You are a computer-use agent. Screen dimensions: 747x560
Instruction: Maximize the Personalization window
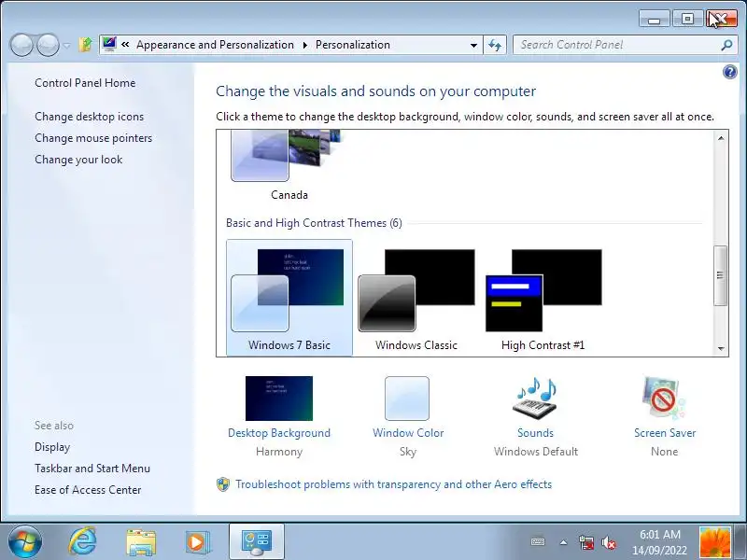point(687,19)
